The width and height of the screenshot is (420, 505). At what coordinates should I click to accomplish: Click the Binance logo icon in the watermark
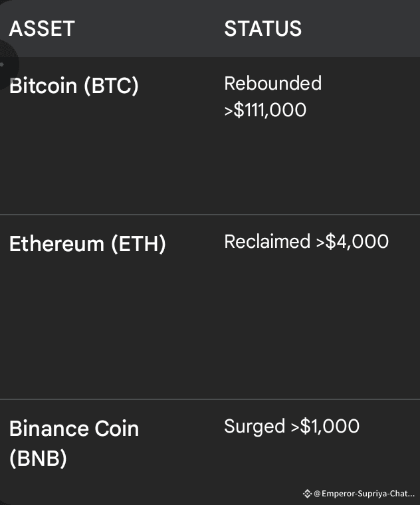click(308, 494)
